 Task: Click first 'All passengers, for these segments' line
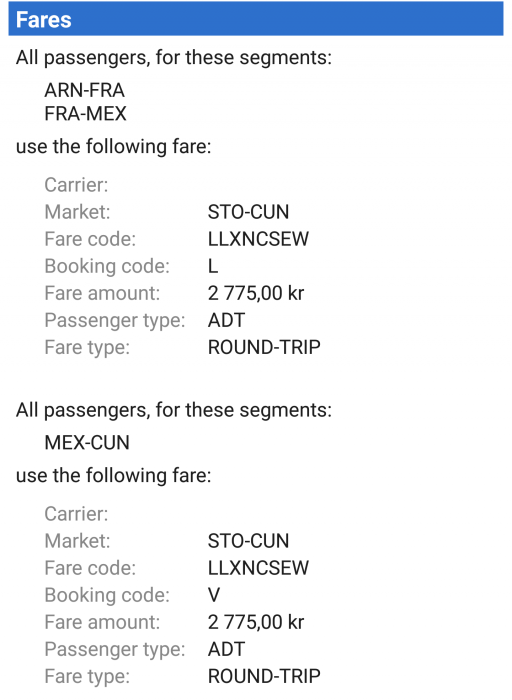[174, 58]
